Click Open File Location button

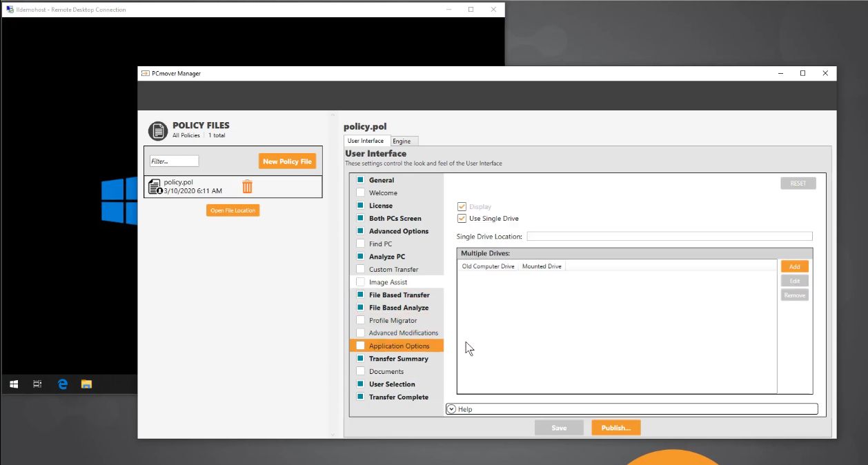pyautogui.click(x=233, y=210)
